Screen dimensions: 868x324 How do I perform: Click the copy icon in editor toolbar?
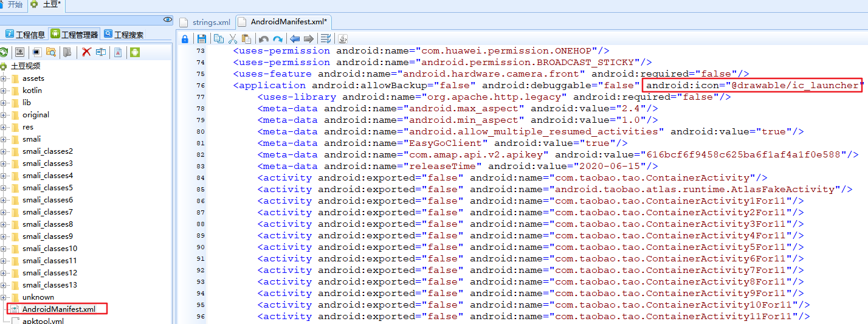click(x=219, y=38)
